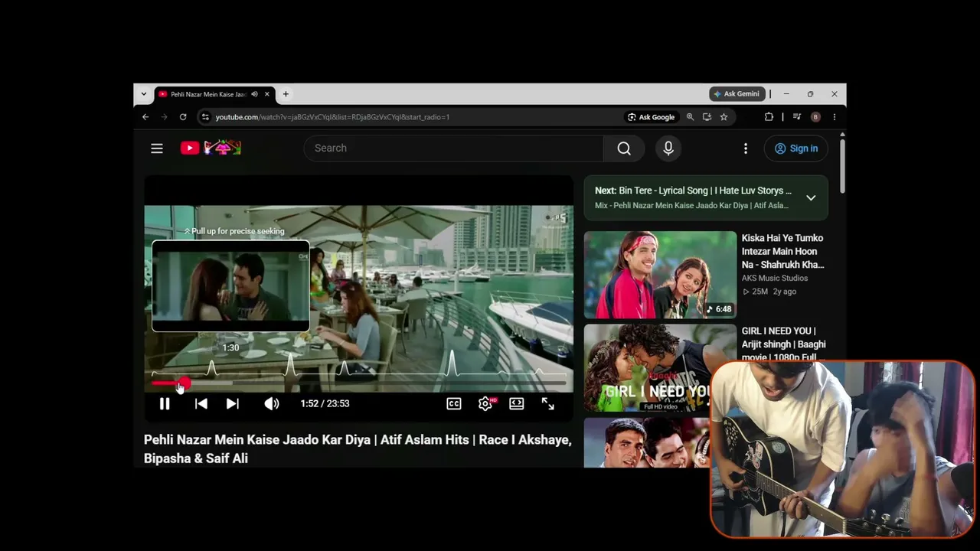Go to the previous video in the mix

[x=201, y=403]
